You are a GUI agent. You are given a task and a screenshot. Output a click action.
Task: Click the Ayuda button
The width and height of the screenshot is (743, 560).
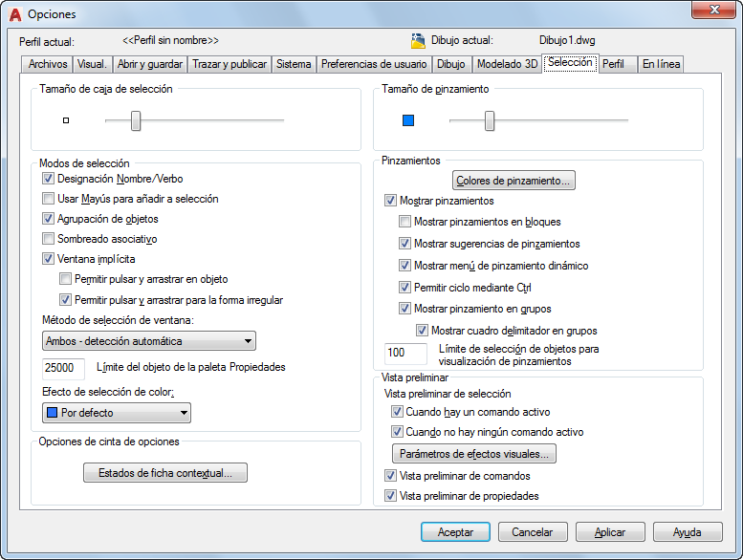pos(688,532)
